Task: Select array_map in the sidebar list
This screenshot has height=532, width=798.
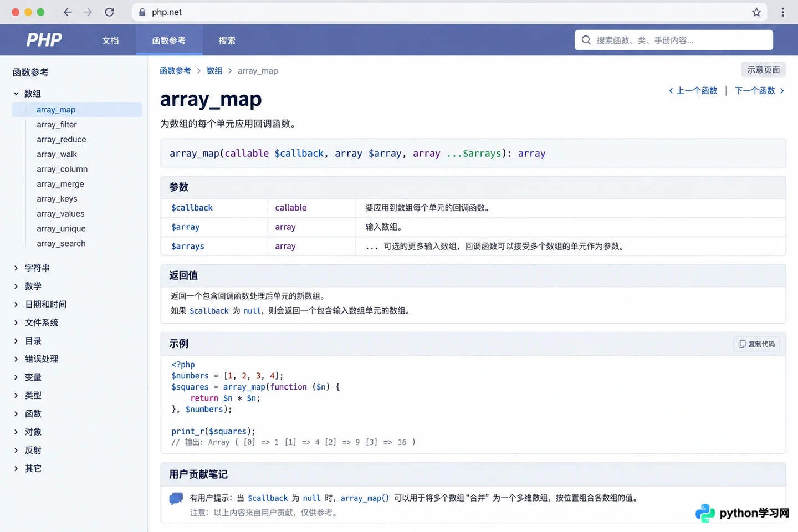Action: [x=77, y=110]
